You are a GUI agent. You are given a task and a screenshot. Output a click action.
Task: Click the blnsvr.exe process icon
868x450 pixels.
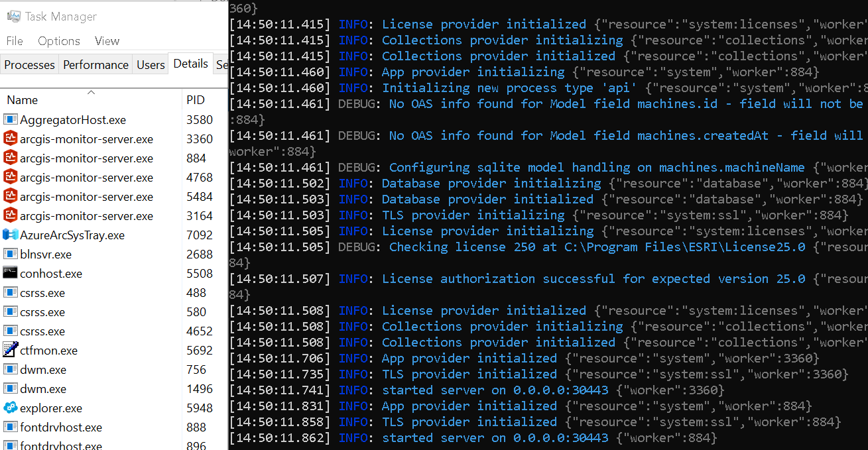pos(12,254)
